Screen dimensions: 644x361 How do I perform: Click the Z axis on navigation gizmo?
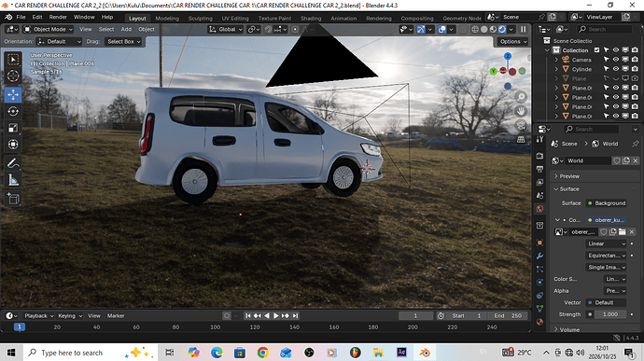coord(508,56)
